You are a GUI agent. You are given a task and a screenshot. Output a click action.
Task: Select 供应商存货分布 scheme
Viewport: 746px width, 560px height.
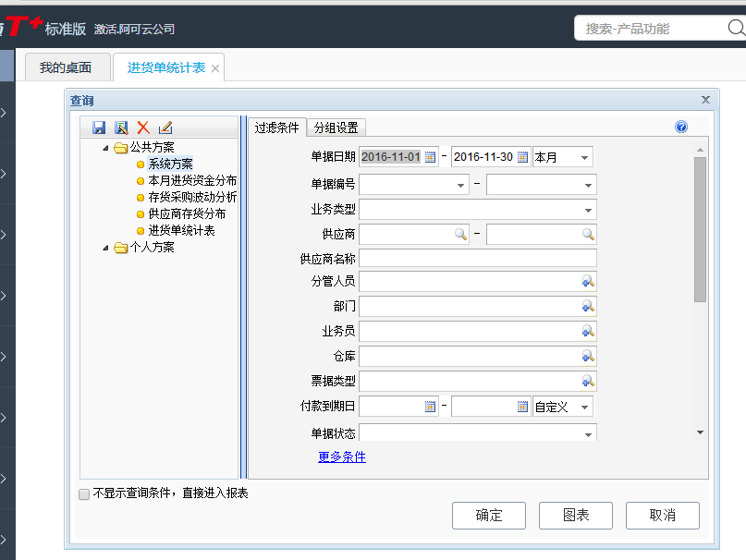[187, 213]
